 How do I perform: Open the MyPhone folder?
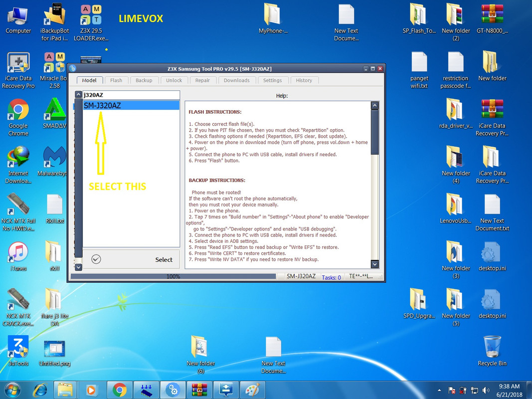click(273, 19)
